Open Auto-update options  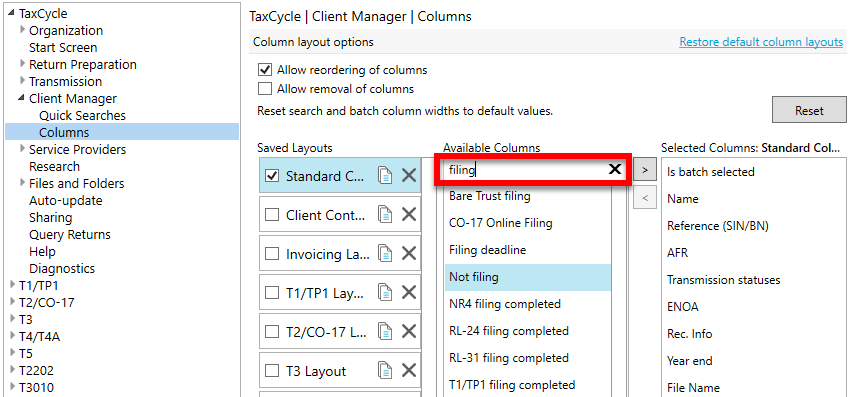66,200
